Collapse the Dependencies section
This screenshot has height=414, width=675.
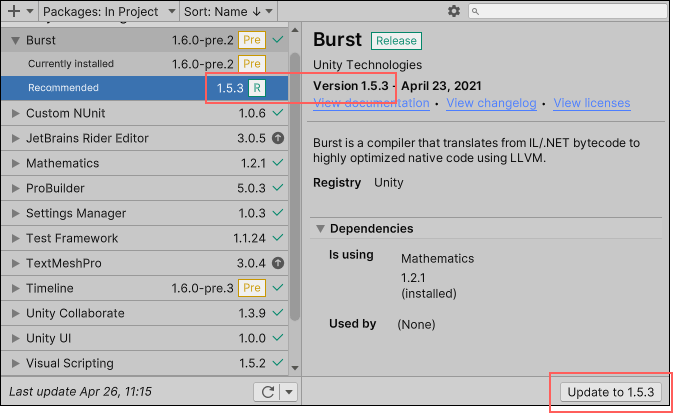click(x=320, y=229)
